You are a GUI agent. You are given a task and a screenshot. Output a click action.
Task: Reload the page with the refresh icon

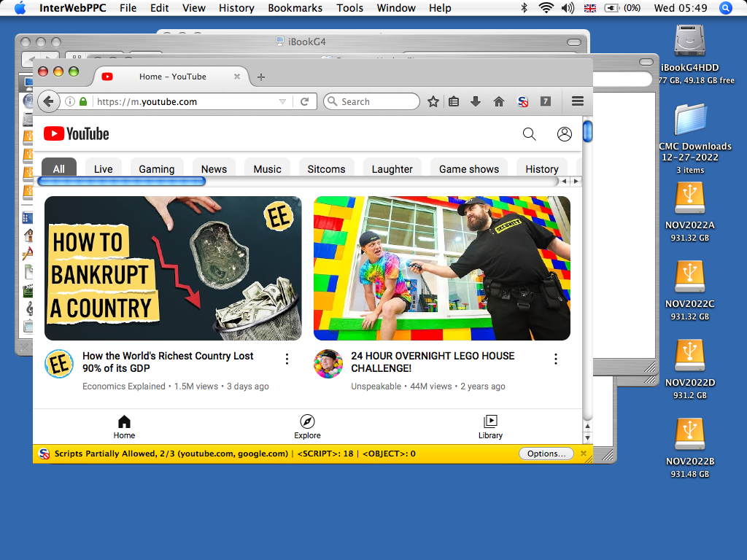tap(305, 101)
